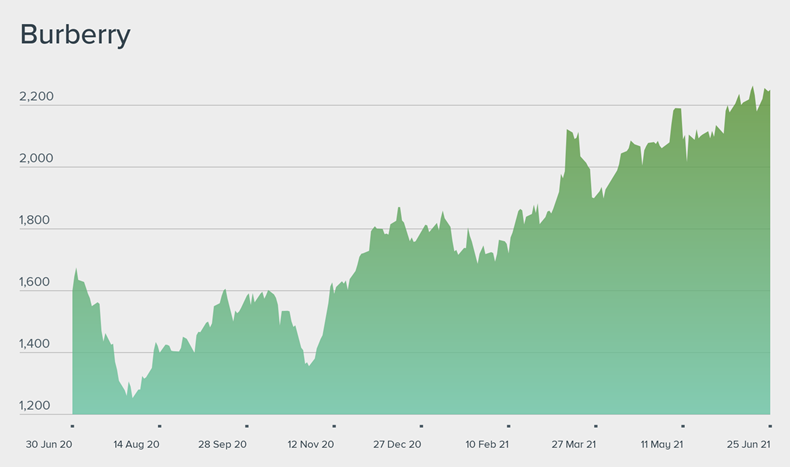The width and height of the screenshot is (790, 467).
Task: Click the 2,000 y-axis label
Action: [x=36, y=159]
